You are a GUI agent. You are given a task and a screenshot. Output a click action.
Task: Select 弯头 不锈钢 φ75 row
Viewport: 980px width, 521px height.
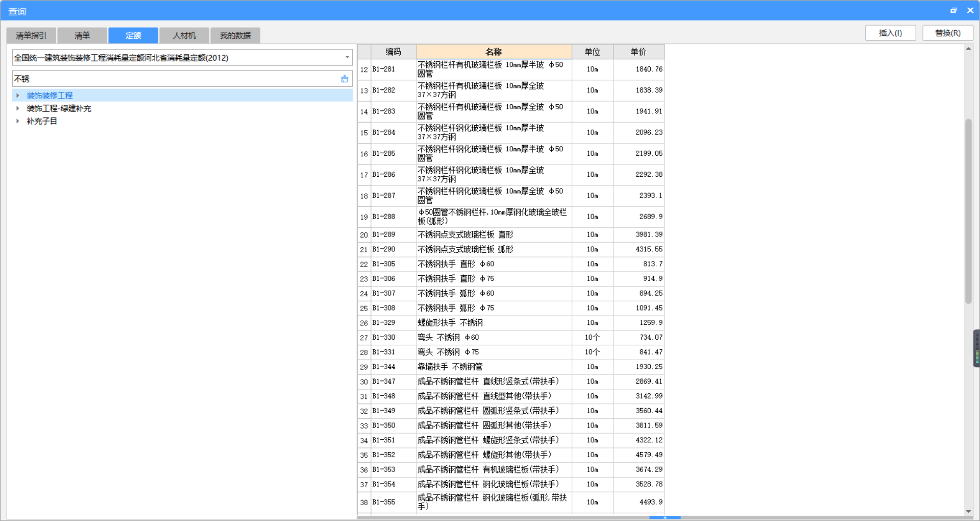511,352
